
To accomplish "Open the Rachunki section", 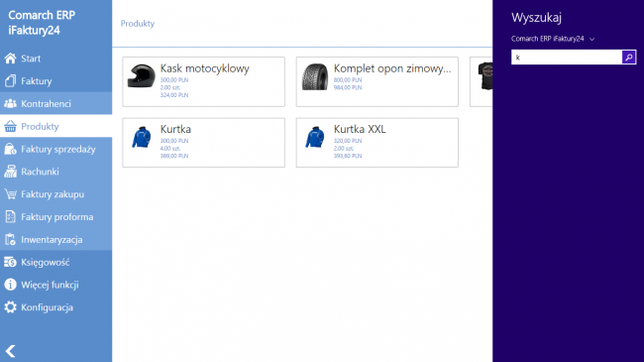I will pos(55,172).
